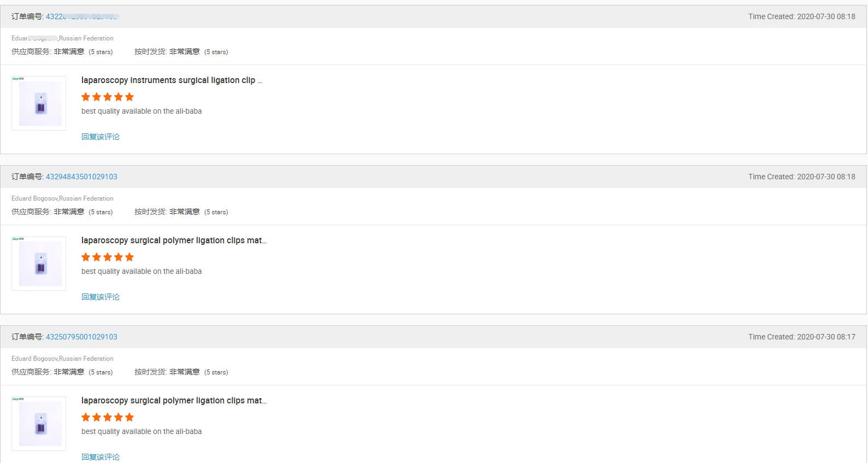Click the first star in the first review

[x=86, y=97]
